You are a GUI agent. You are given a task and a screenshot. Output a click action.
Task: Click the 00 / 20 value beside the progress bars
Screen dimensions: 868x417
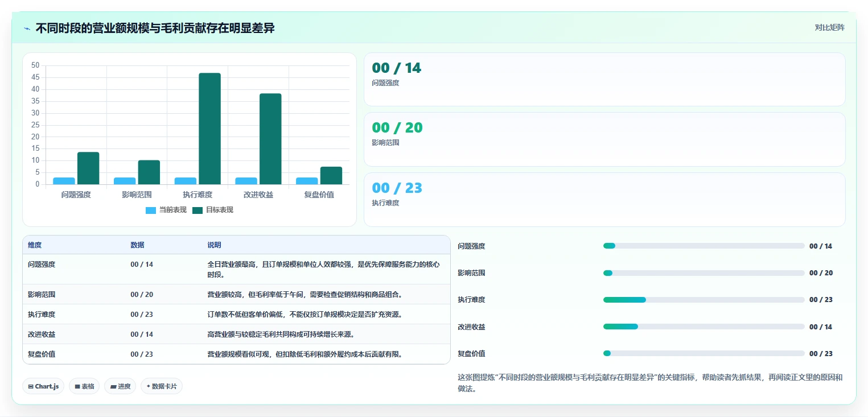point(821,273)
